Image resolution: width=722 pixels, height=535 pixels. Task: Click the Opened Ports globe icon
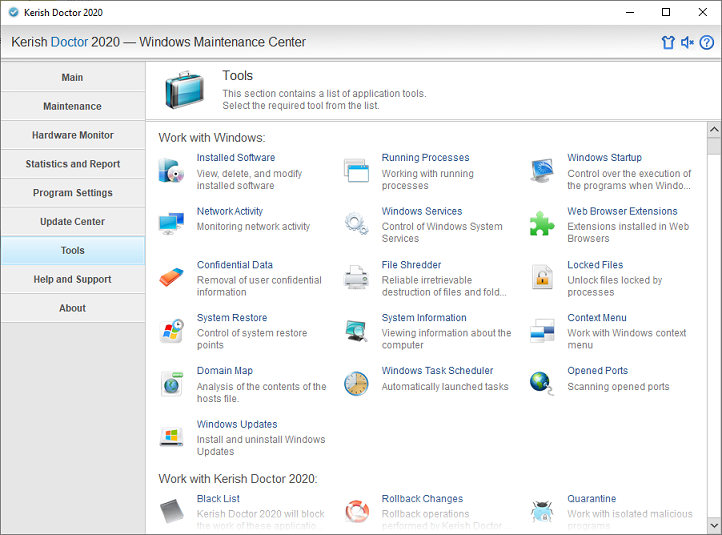click(542, 384)
